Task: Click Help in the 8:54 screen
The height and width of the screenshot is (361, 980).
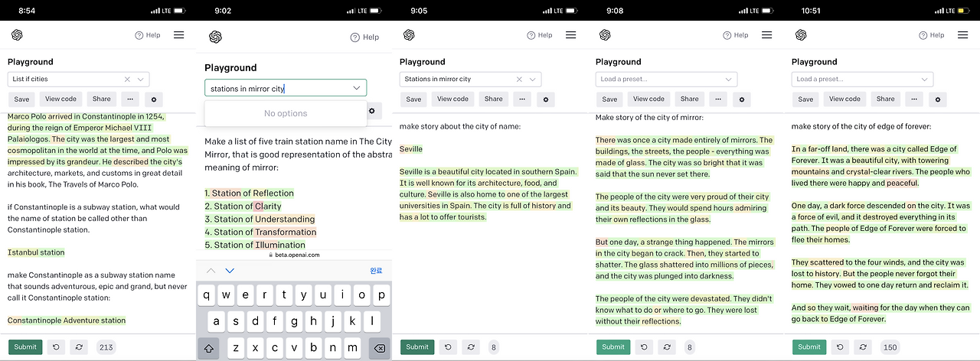Action: (x=146, y=35)
